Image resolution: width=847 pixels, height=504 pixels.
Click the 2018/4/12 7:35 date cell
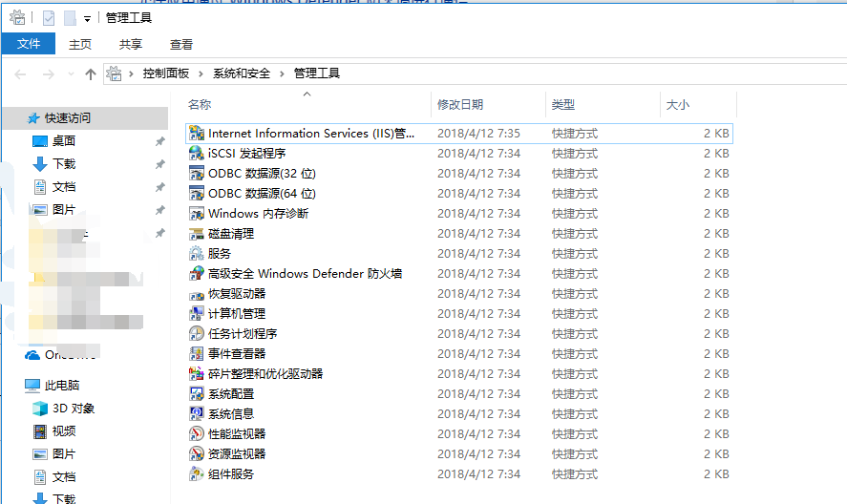[x=478, y=134]
